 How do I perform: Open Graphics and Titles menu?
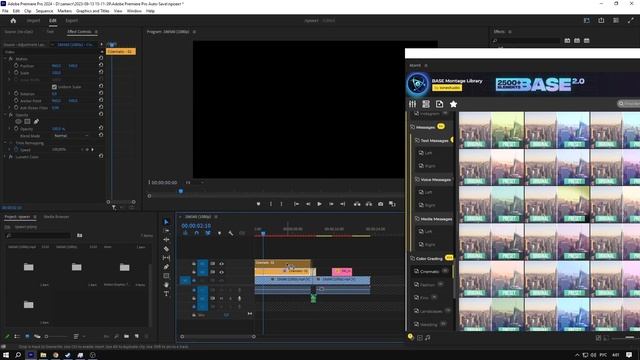[93, 11]
